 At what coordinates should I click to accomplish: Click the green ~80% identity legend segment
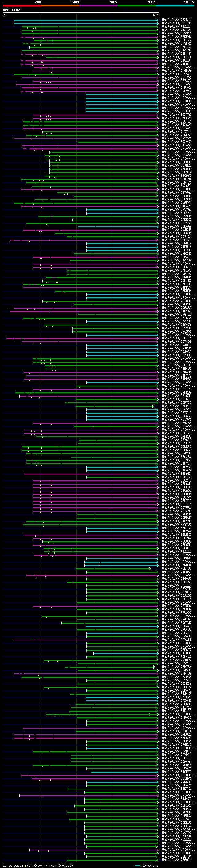(137, 6)
